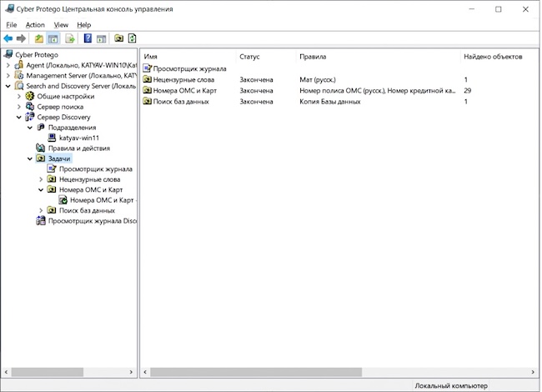Click Поиск баз данных folder icon in list

pyautogui.click(x=148, y=101)
